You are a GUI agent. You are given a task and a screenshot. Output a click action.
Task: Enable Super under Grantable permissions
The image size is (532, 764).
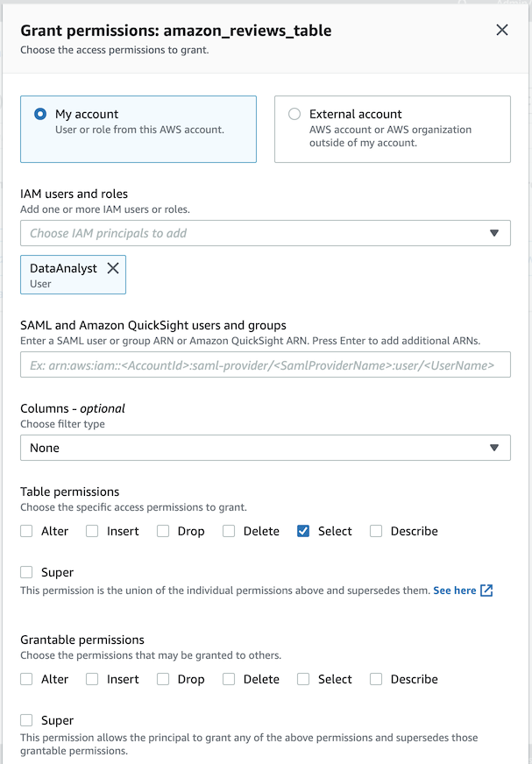tap(26, 720)
